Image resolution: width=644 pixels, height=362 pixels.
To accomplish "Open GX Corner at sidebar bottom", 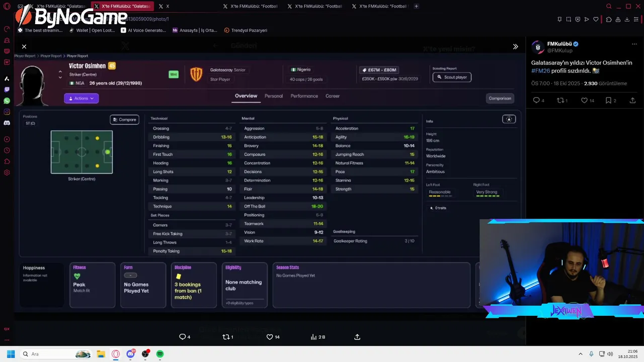I will [x=7, y=329].
